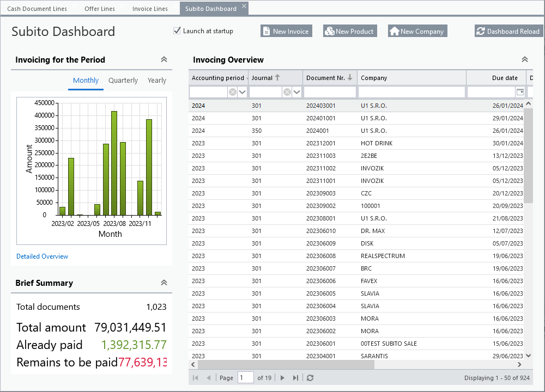Switch to the Quarterly chart tab

coord(123,81)
